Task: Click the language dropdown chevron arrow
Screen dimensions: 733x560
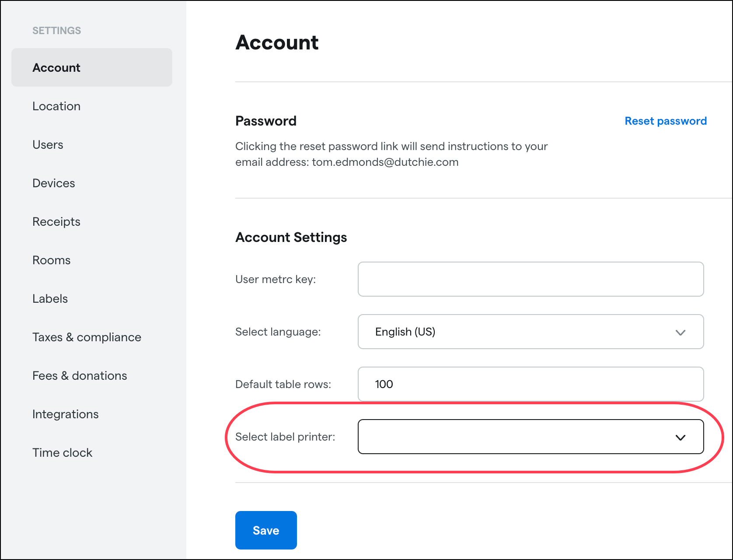Action: [680, 332]
